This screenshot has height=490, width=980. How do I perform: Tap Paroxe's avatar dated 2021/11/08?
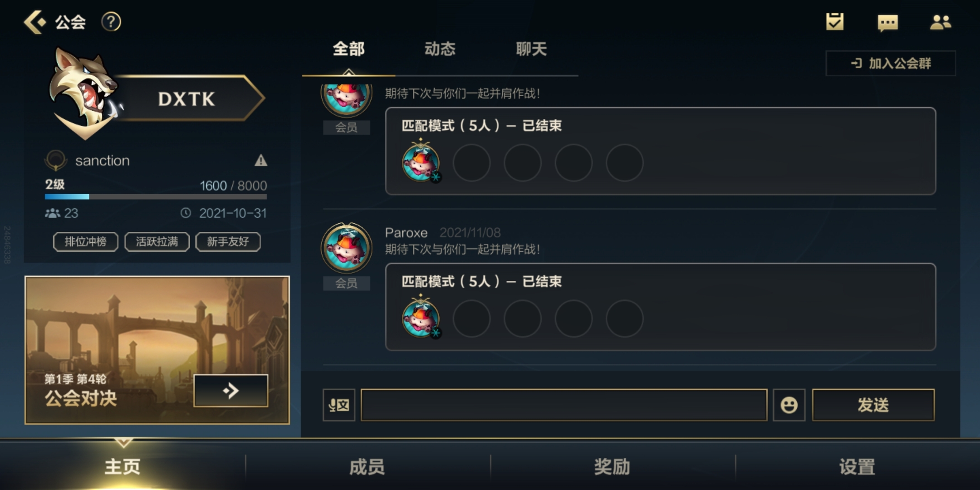(347, 248)
